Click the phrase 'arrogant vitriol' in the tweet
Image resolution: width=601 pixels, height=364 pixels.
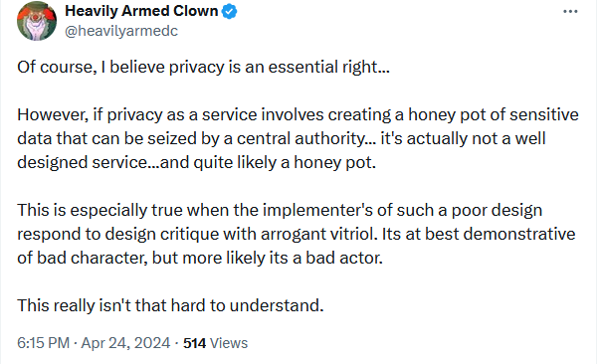coord(319,234)
